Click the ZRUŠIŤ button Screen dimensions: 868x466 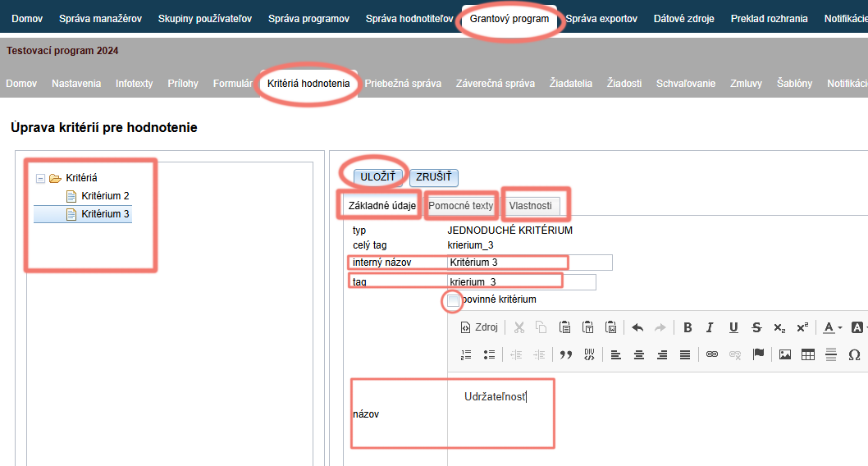[434, 177]
